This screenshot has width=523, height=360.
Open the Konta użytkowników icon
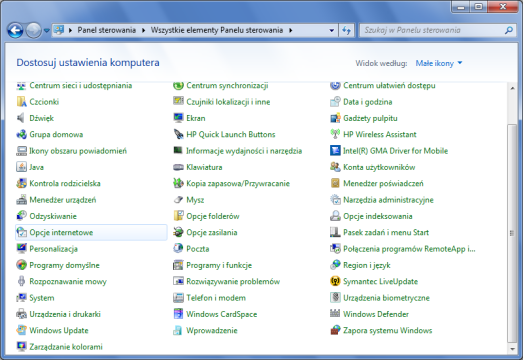click(335, 167)
